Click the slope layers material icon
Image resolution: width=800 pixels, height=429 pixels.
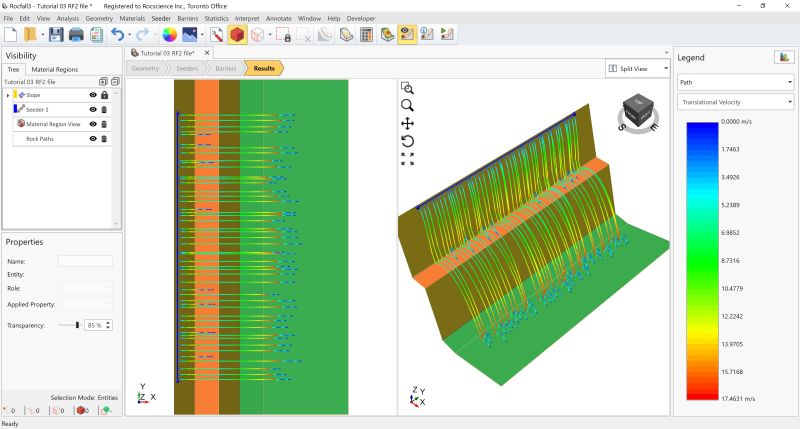click(346, 35)
